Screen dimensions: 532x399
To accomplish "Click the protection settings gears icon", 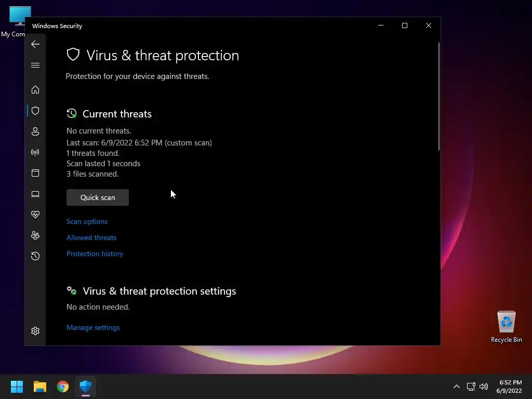I will 72,290.
